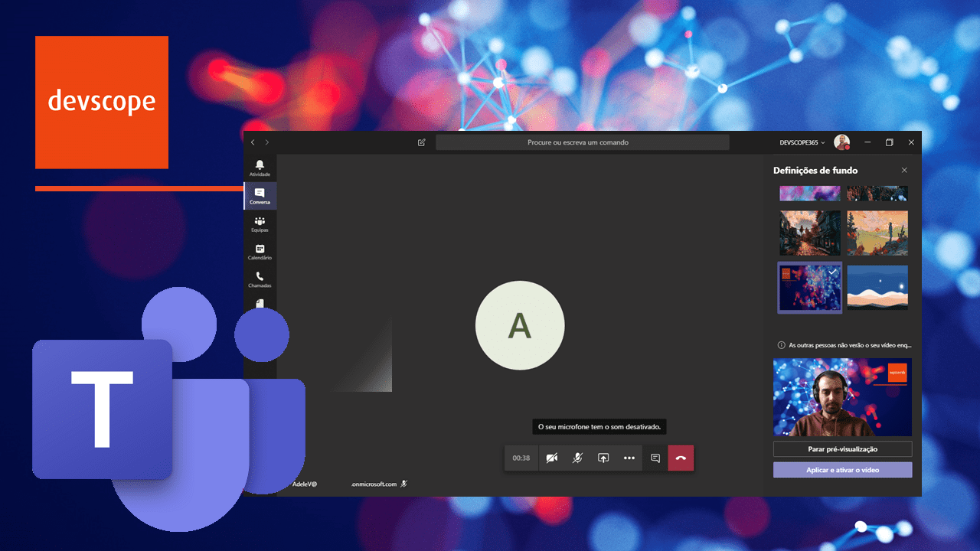The image size is (980, 551).
Task: Click the new chat compose icon
Action: pyautogui.click(x=421, y=142)
